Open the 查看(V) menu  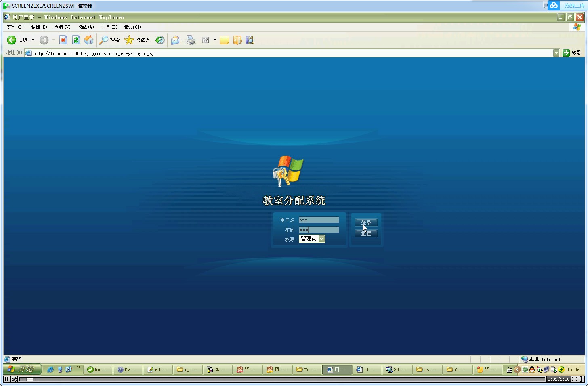pos(62,27)
